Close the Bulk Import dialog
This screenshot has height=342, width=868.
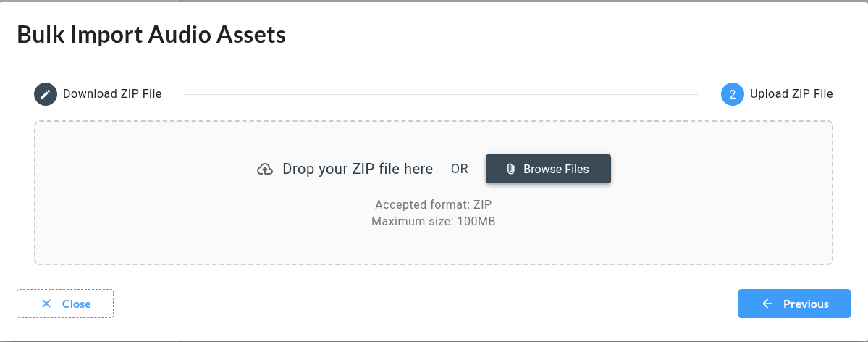point(65,304)
